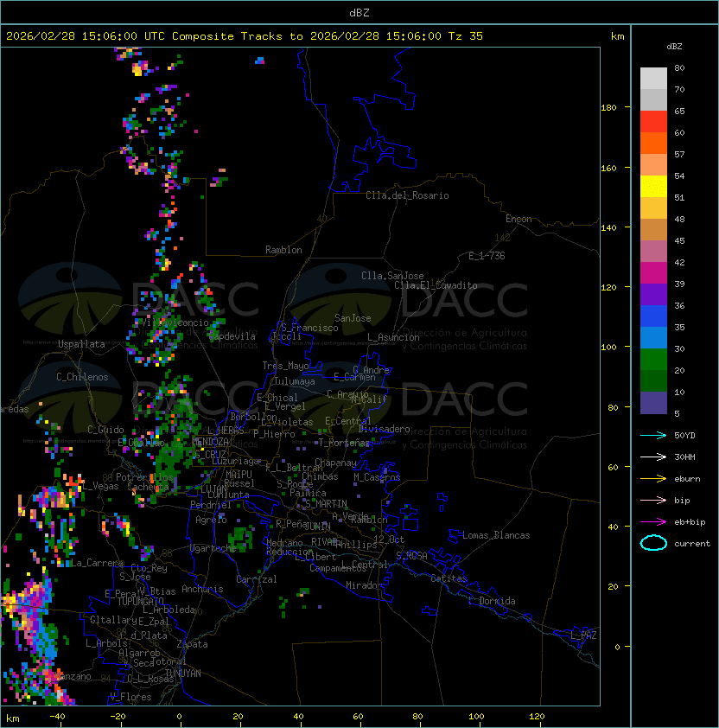Select the yellow eburn arrow legend symbol
The width and height of the screenshot is (719, 728).
pyautogui.click(x=653, y=479)
